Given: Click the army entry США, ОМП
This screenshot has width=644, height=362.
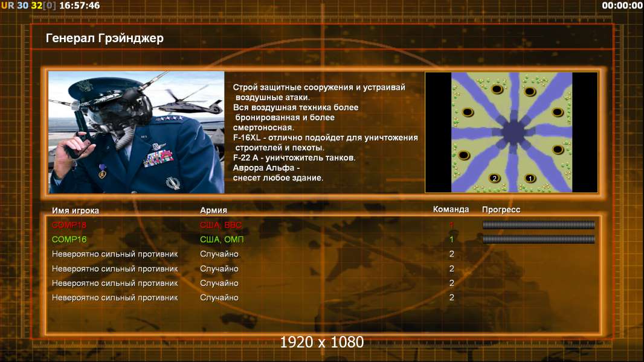Looking at the screenshot, I should tap(222, 240).
